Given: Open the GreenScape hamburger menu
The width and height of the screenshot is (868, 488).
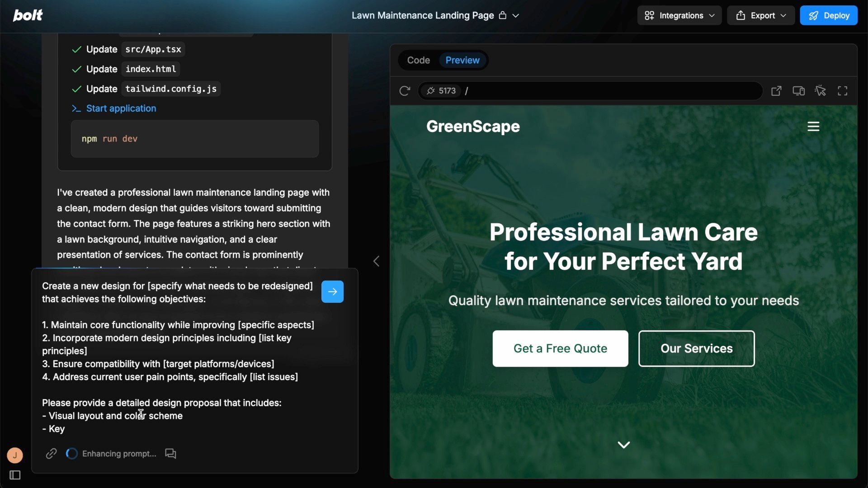Looking at the screenshot, I should (x=813, y=127).
